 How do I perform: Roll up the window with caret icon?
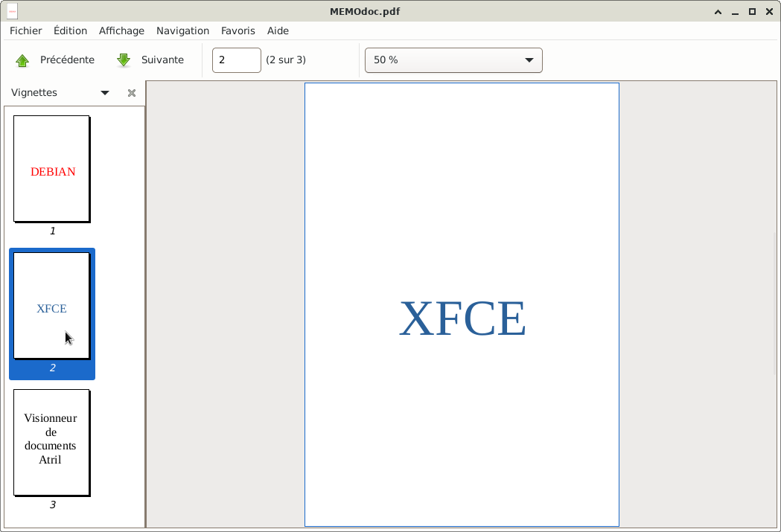click(x=718, y=12)
